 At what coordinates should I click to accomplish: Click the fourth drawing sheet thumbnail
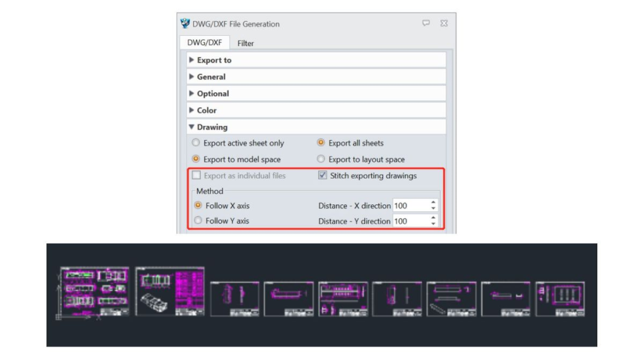tap(289, 299)
